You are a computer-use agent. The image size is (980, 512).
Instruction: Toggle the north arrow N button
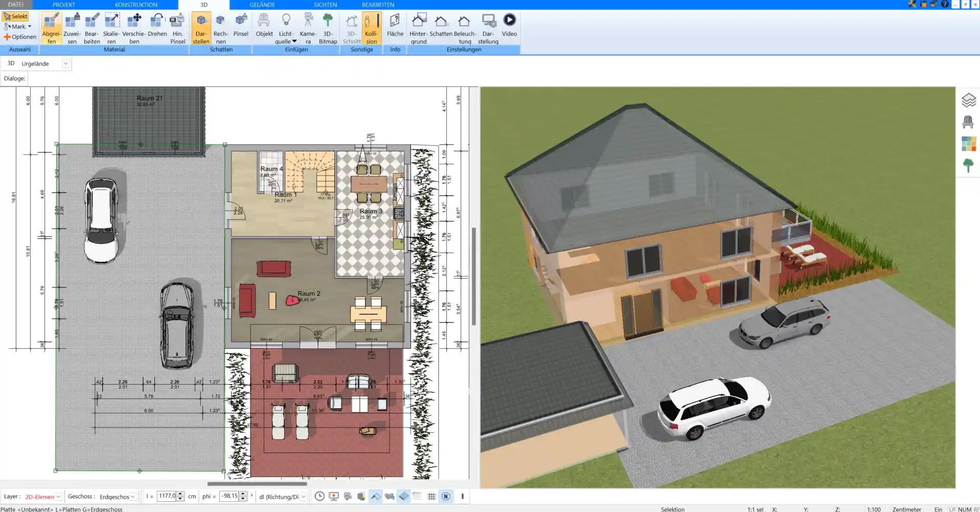(x=446, y=496)
